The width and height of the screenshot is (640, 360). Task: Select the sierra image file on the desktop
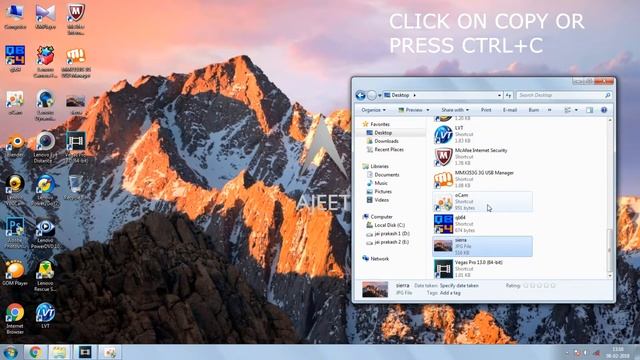tap(76, 105)
